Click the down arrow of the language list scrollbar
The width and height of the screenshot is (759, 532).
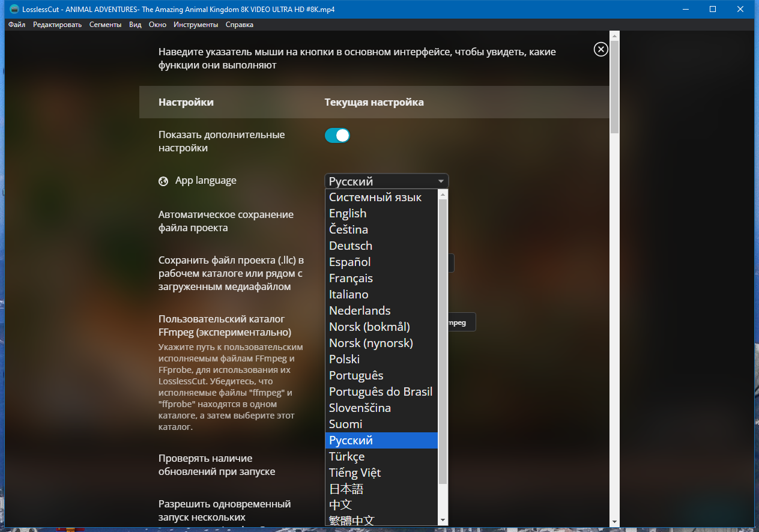coord(442,521)
